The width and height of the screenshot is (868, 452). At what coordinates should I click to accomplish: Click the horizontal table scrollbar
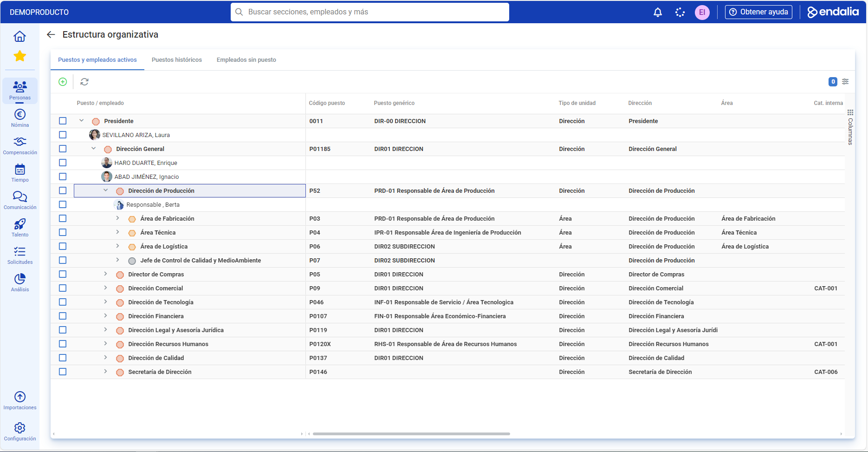click(411, 434)
